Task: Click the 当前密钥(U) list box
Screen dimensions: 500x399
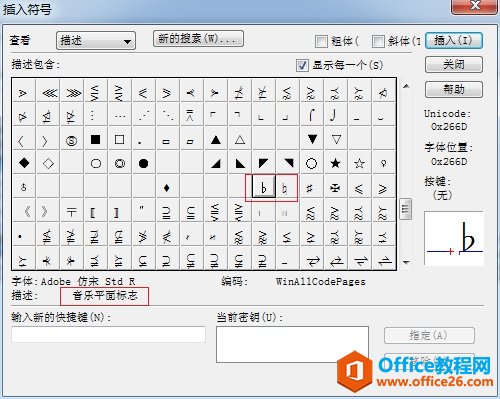Action: click(292, 344)
